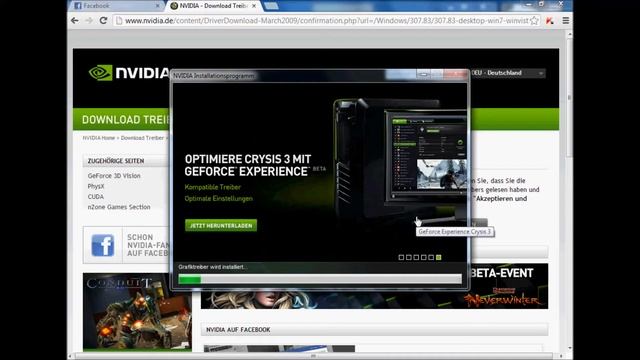Click the Grafiktreiber wird installiert status text
The image size is (640, 360).
212,267
